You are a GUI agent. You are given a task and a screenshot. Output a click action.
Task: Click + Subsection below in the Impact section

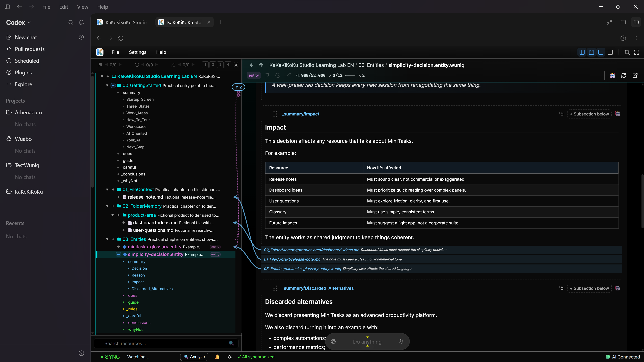(x=589, y=114)
